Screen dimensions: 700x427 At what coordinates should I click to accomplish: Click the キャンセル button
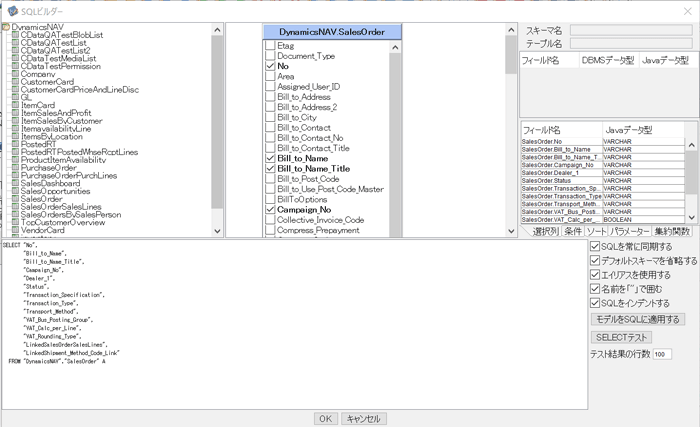[363, 419]
